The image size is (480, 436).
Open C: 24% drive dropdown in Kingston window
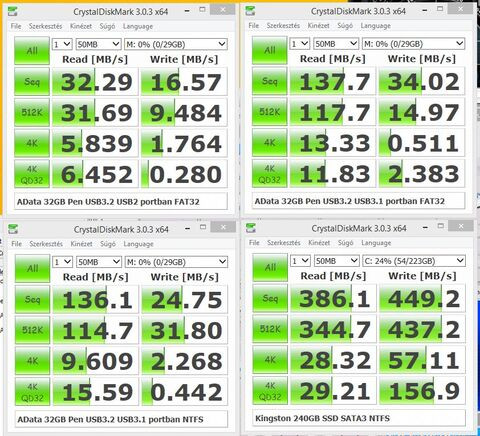tap(414, 261)
